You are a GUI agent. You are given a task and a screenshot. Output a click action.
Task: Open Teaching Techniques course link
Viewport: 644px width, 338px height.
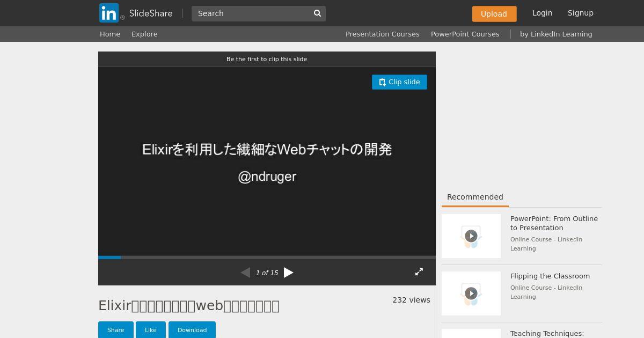547,334
